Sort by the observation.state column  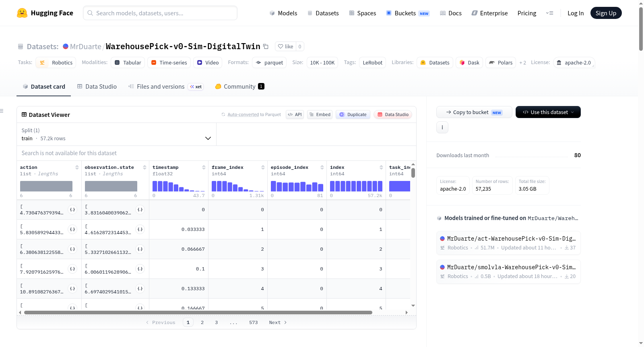point(144,167)
